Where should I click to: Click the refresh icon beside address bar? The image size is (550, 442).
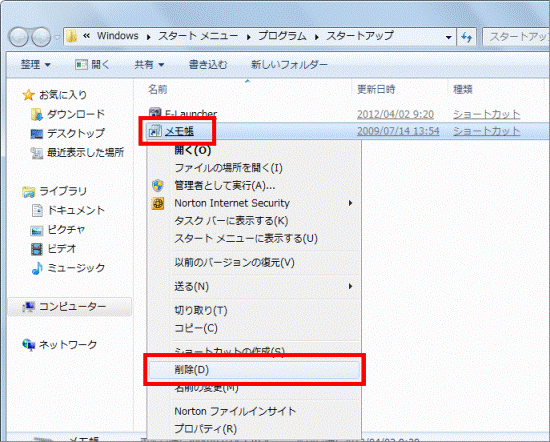coord(466,37)
